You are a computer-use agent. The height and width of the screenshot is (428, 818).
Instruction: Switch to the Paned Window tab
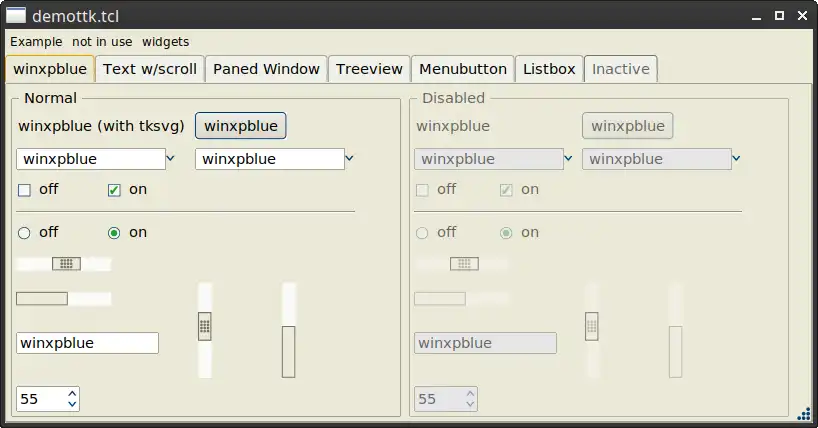[x=266, y=69]
